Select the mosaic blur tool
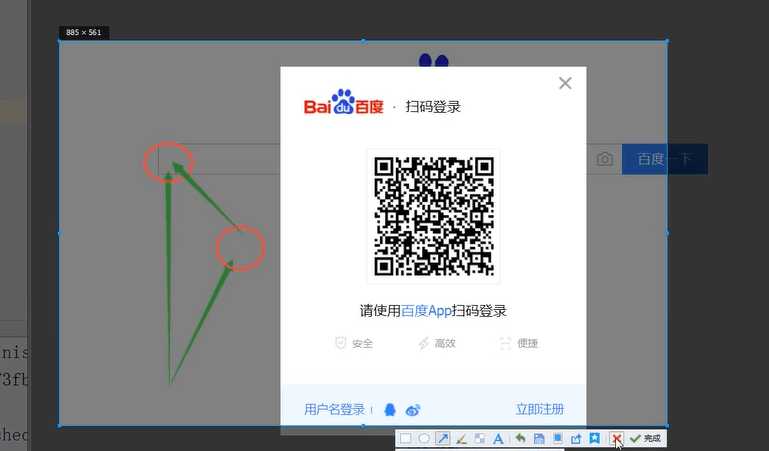The width and height of the screenshot is (769, 451). pyautogui.click(x=480, y=438)
